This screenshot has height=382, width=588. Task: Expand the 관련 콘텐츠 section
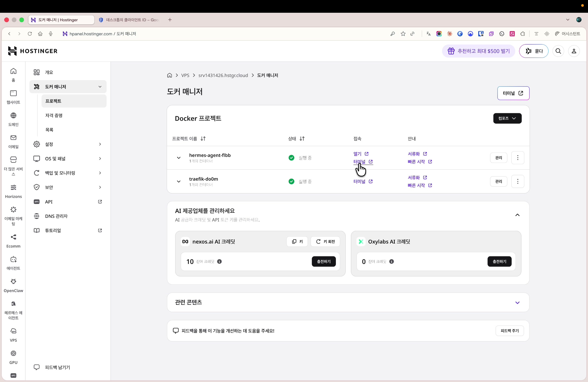tap(517, 303)
